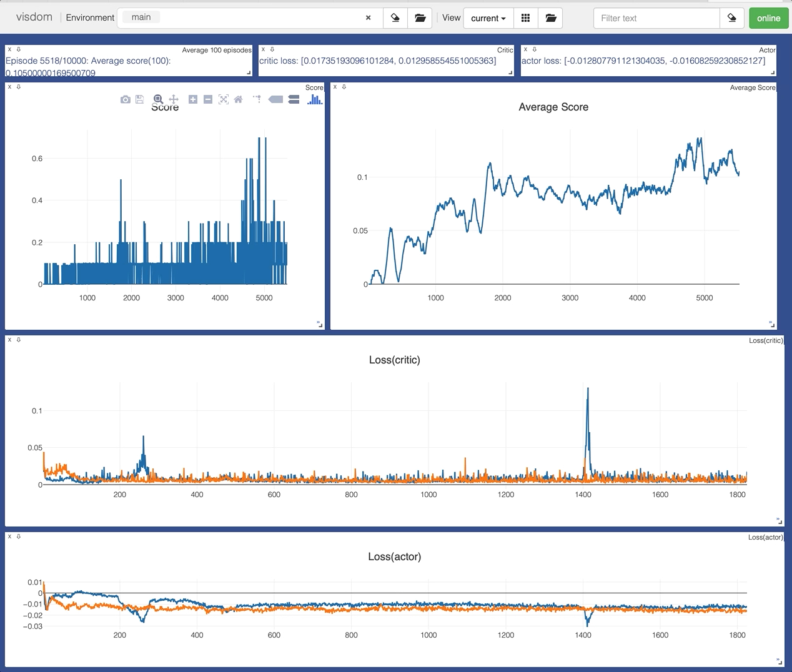Select the Zoom magnifier tool in Score plot
Viewport: 792px width, 672px height.
coord(159,99)
